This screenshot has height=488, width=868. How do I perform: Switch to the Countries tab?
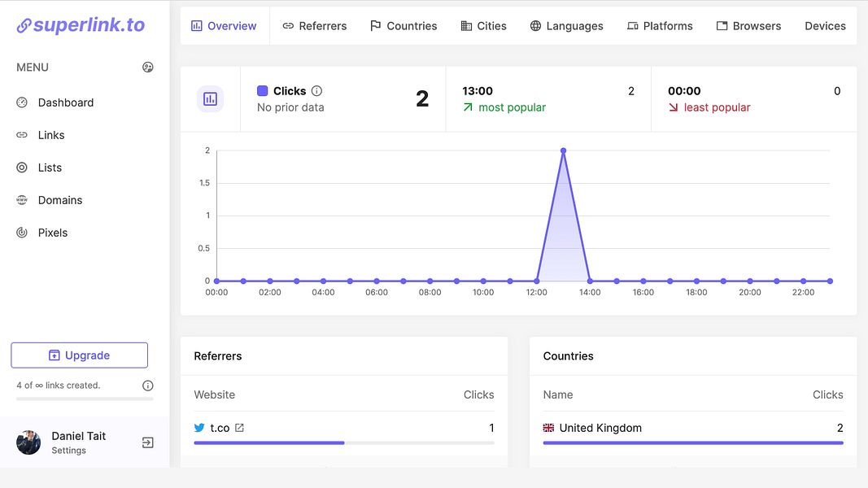pyautogui.click(x=403, y=26)
